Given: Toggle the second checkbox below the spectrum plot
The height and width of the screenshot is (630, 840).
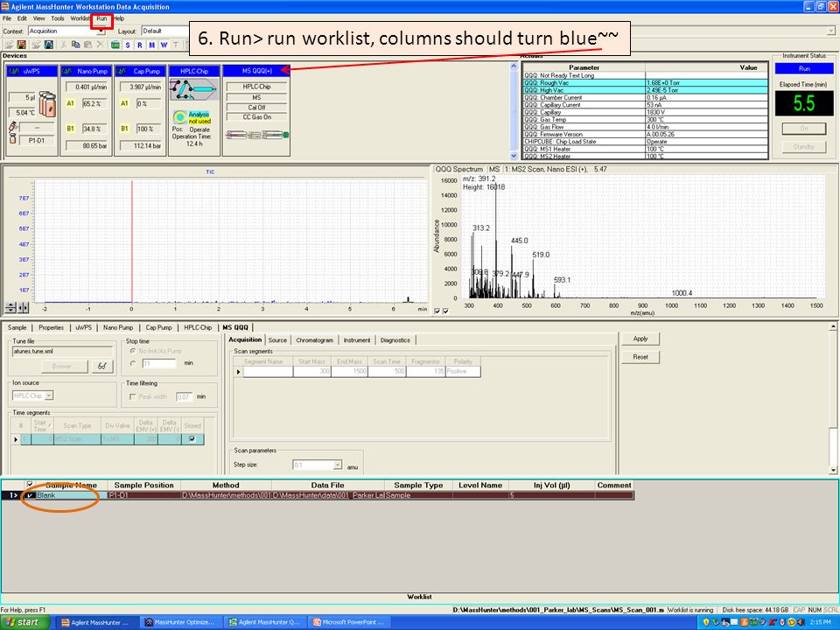Looking at the screenshot, I should tap(445, 311).
